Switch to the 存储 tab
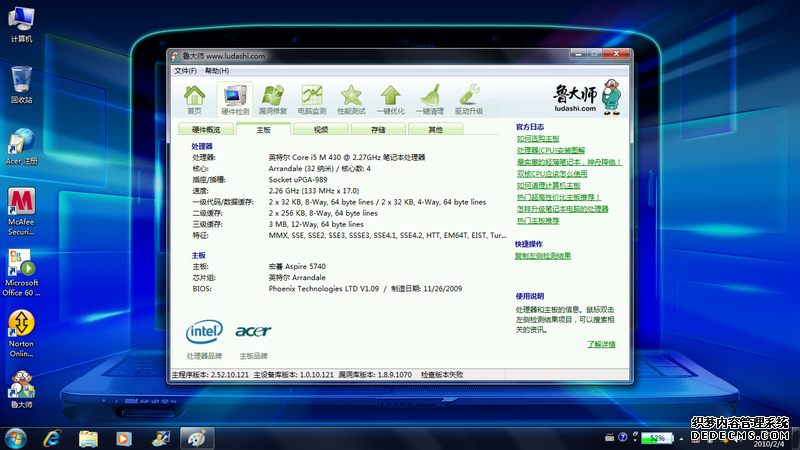 click(378, 130)
